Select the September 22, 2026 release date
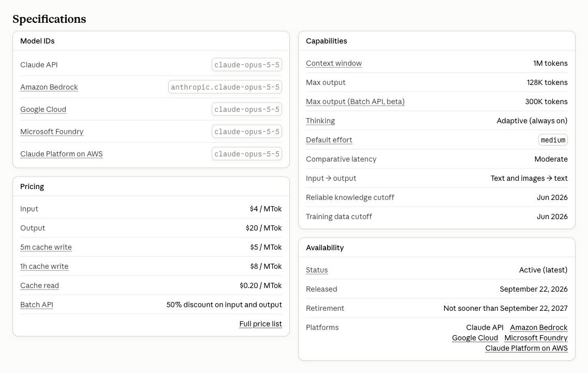This screenshot has height=373, width=588. [x=534, y=289]
